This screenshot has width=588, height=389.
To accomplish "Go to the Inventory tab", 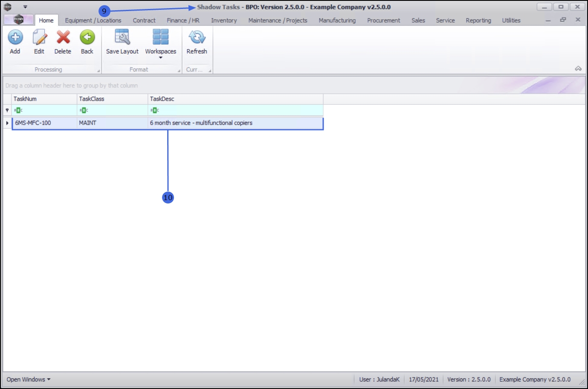I will coord(224,20).
